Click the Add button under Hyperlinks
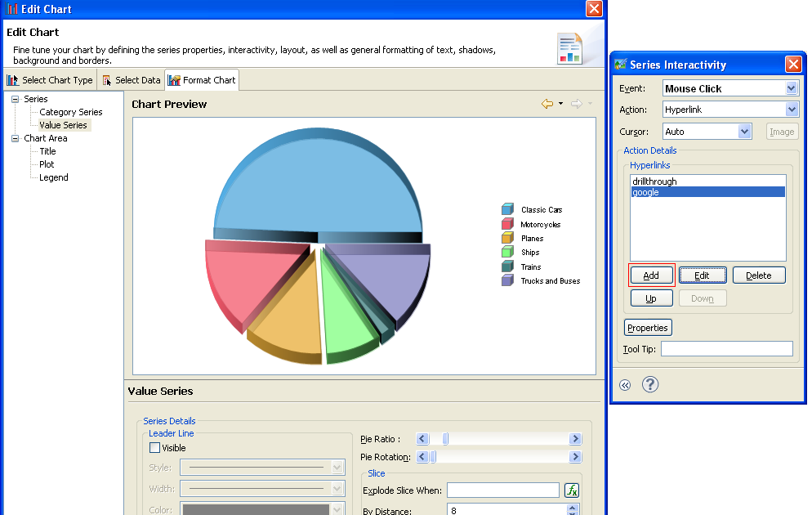This screenshot has width=812, height=515. click(x=651, y=275)
